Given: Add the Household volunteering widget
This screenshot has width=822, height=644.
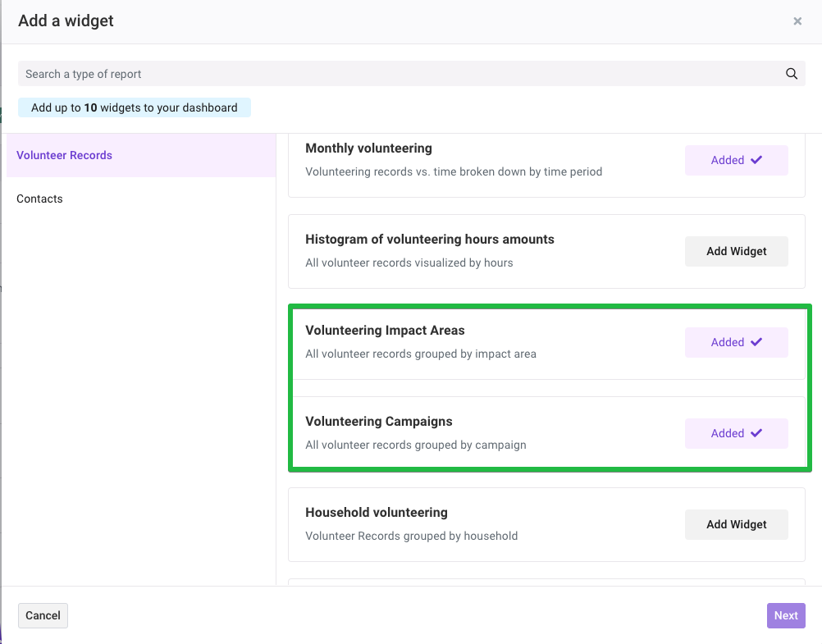Looking at the screenshot, I should [x=736, y=524].
